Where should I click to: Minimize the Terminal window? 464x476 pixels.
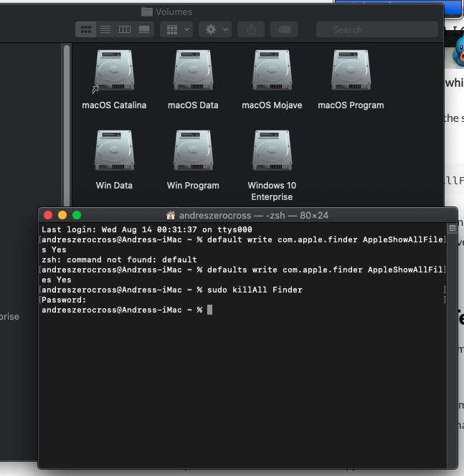(x=62, y=215)
